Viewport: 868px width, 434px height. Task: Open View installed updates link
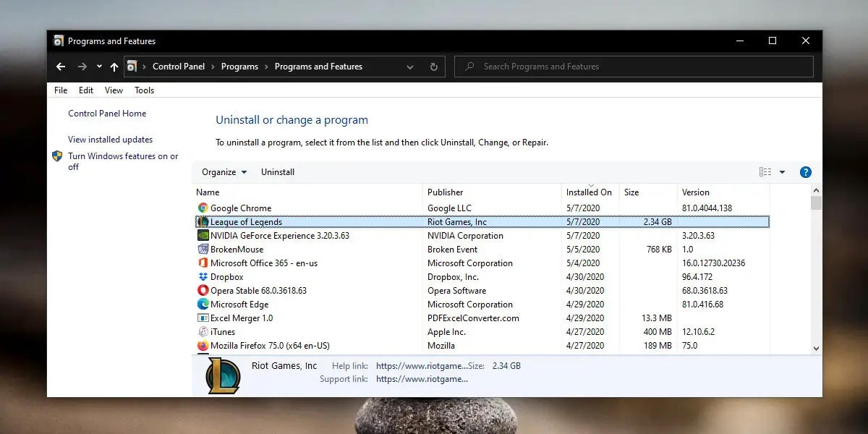point(111,140)
